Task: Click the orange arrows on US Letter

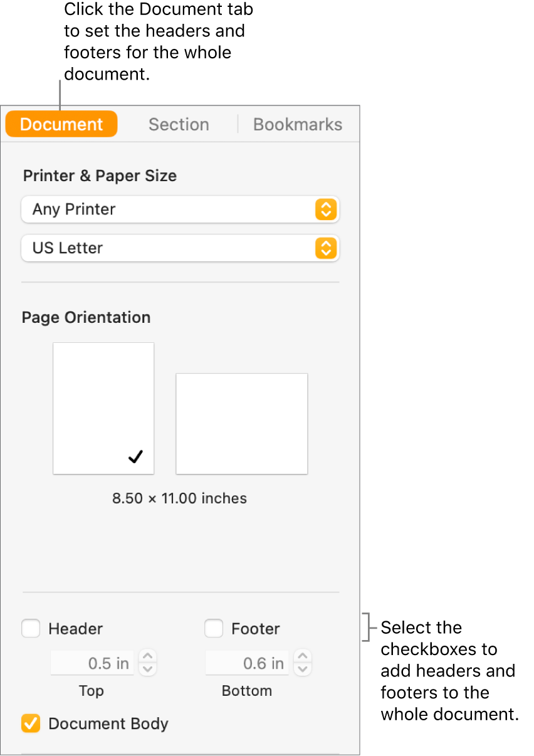Action: coord(325,248)
